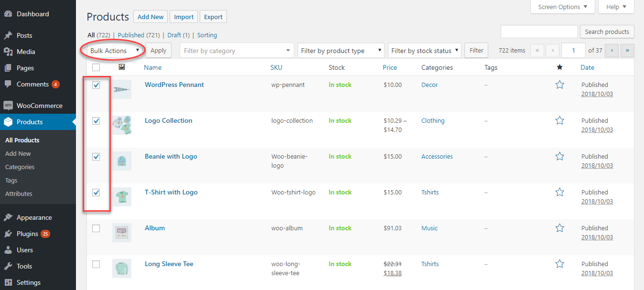
Task: Feature WordPress Pennant with its star
Action: 560,85
